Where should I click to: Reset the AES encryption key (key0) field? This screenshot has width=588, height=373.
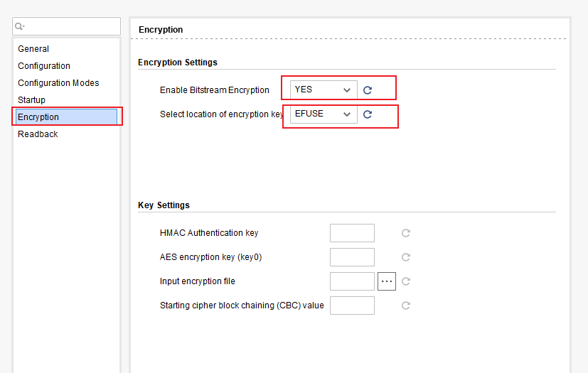406,257
